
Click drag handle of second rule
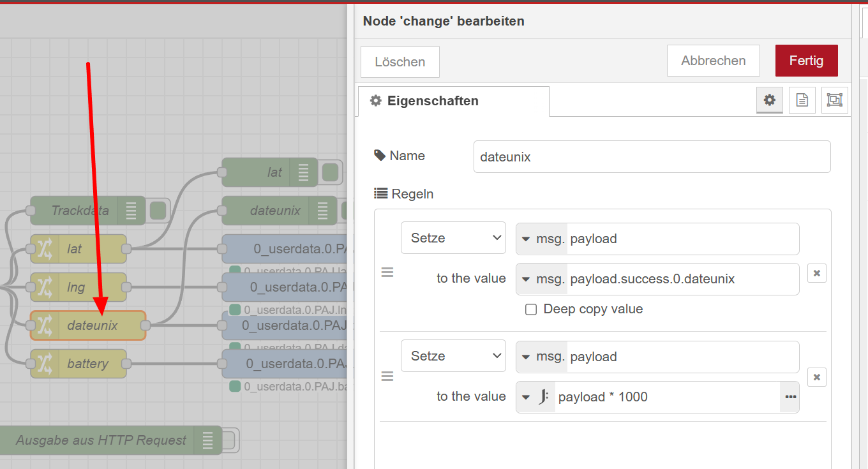pos(387,376)
